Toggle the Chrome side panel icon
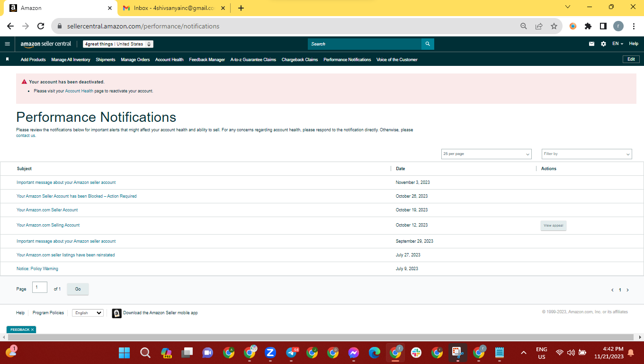644x364 pixels. tap(603, 27)
